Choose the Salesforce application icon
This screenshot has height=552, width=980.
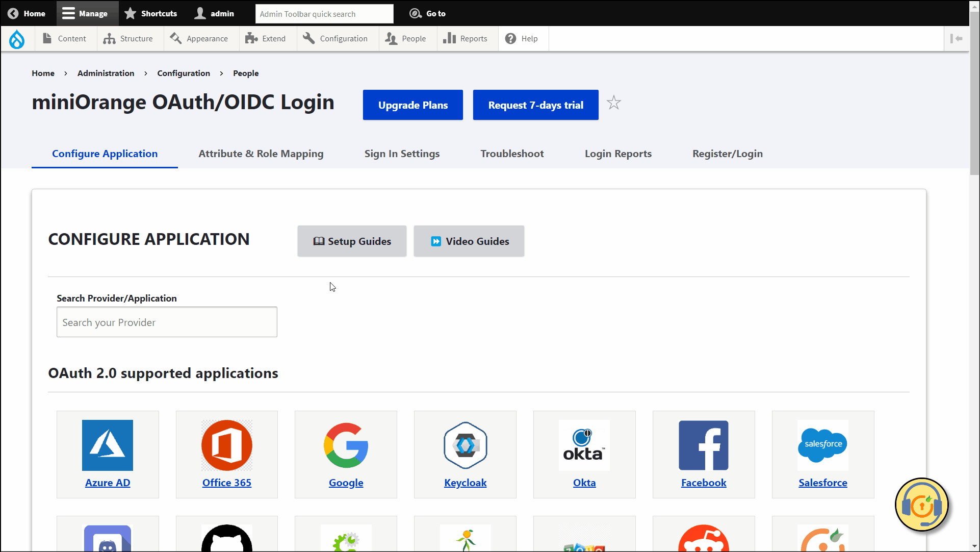coord(822,445)
